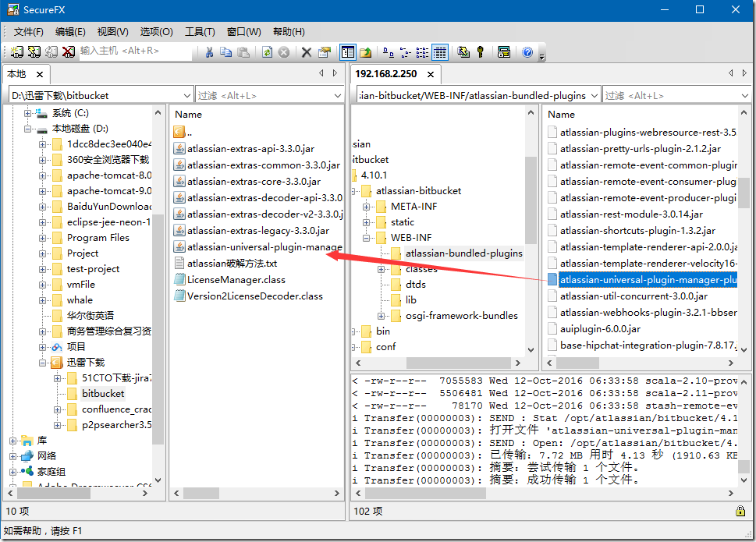The height and width of the screenshot is (542, 756).
Task: Close the 本地 tab
Action: click(x=40, y=74)
